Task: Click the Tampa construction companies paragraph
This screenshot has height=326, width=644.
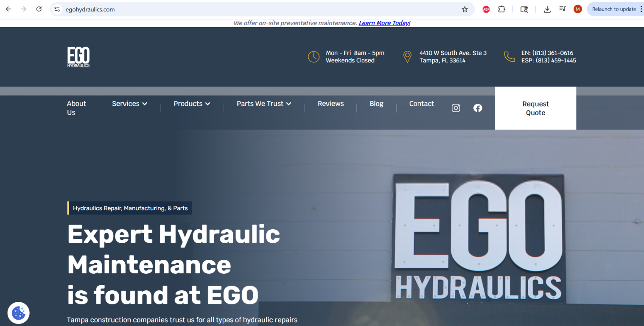Action: click(182, 320)
